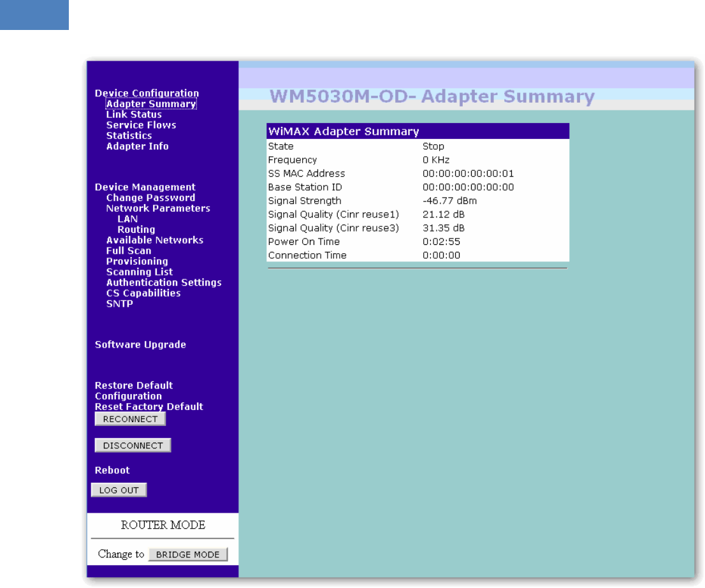
Task: Open the Scanning List page
Action: [140, 272]
